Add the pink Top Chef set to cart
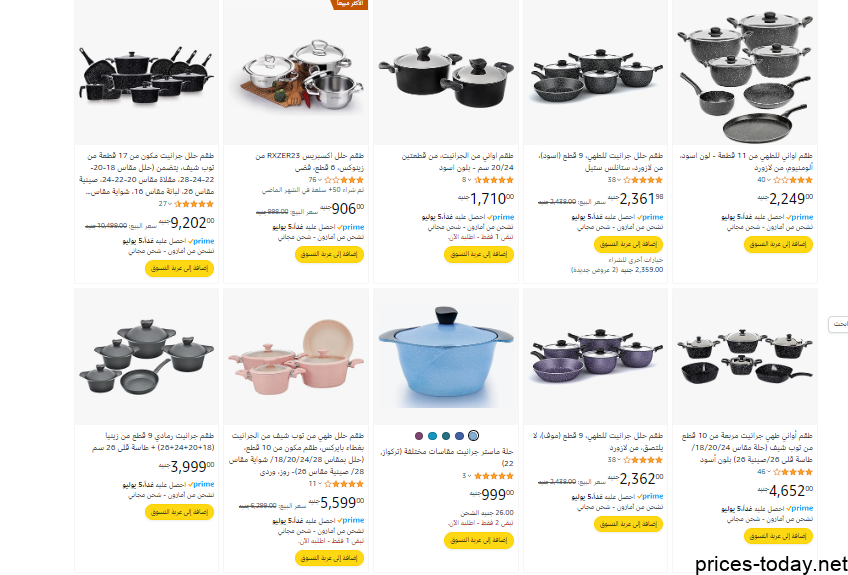 (329, 558)
